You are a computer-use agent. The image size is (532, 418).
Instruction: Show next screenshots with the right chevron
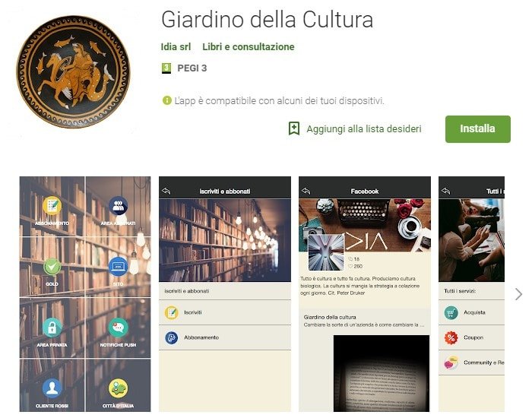(518, 294)
